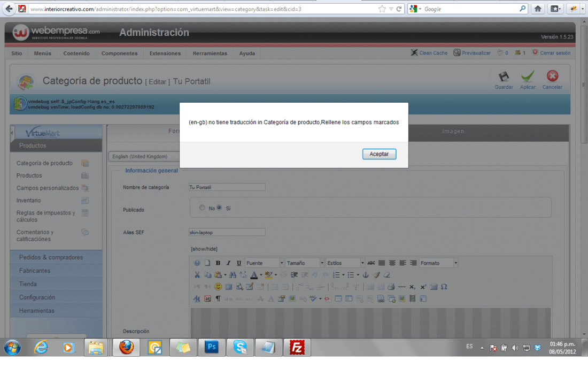Image resolution: width=588 pixels, height=368 pixels.
Task: Click the Nombre de categoría input field
Action: click(227, 187)
